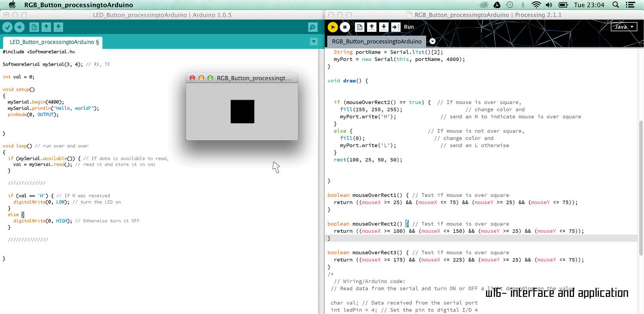
Task: Click the volume speaker icon
Action: coord(549,5)
